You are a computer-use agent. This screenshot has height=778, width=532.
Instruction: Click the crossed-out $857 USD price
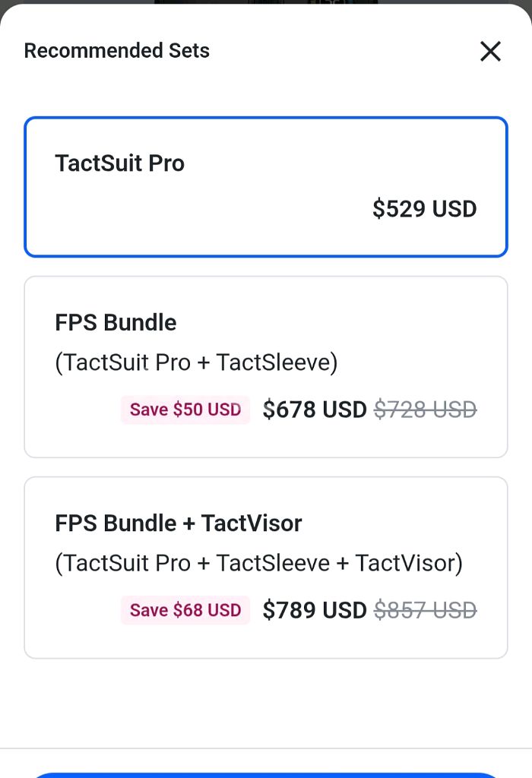tap(425, 610)
